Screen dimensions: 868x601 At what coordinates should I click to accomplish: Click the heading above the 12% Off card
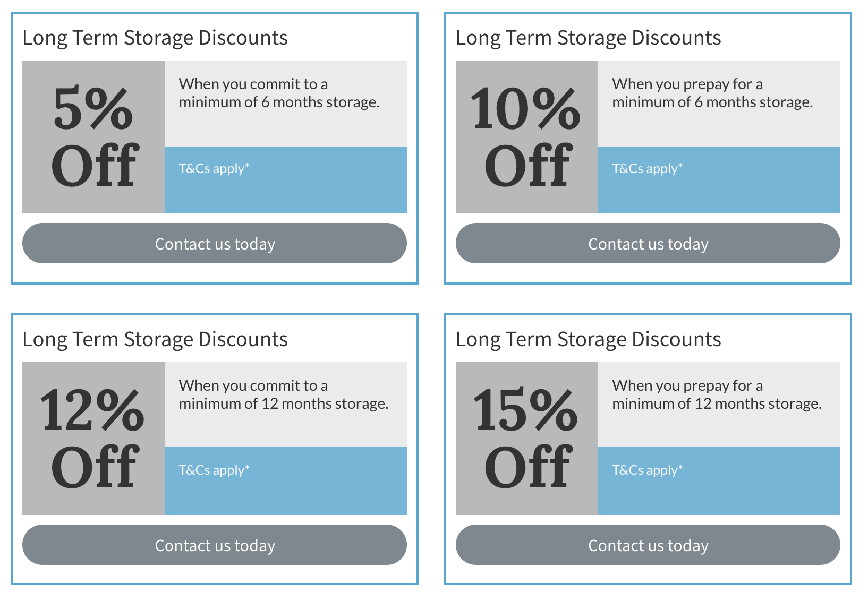coord(155,340)
